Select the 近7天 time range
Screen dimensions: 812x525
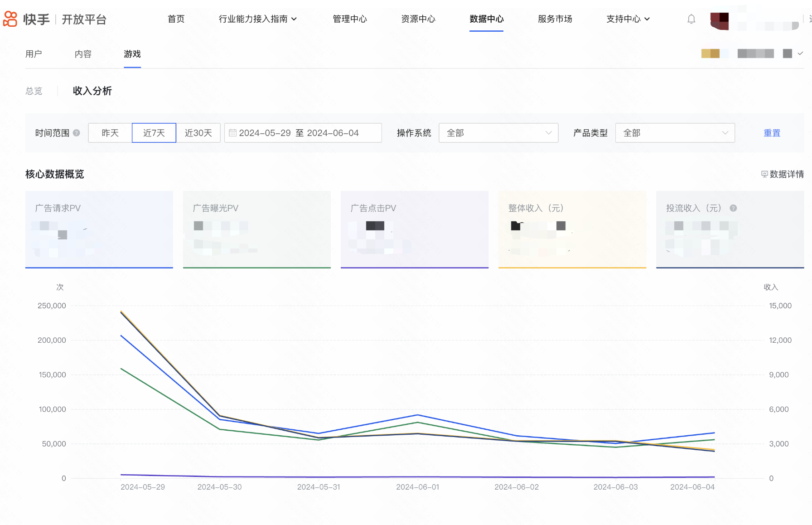pos(154,133)
